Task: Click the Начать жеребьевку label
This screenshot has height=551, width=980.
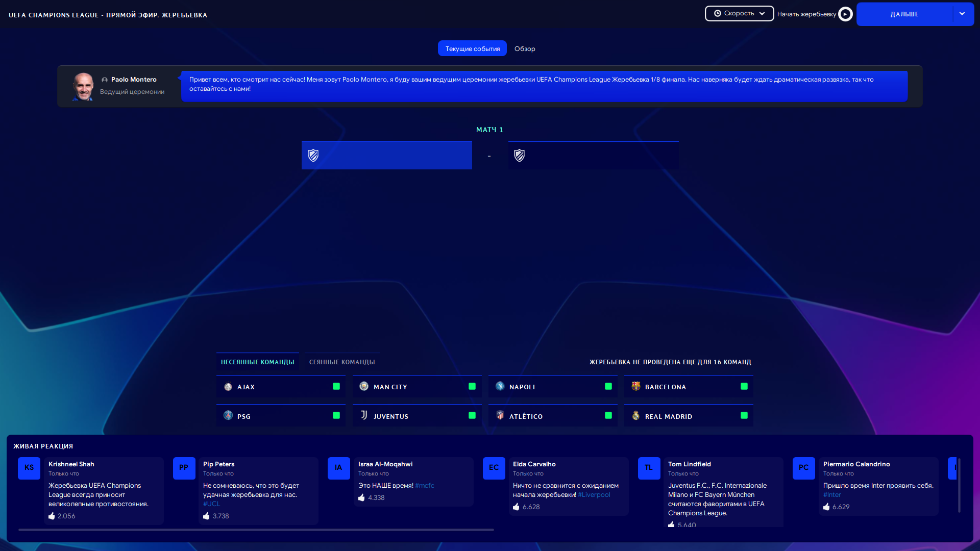Action: 806,14
